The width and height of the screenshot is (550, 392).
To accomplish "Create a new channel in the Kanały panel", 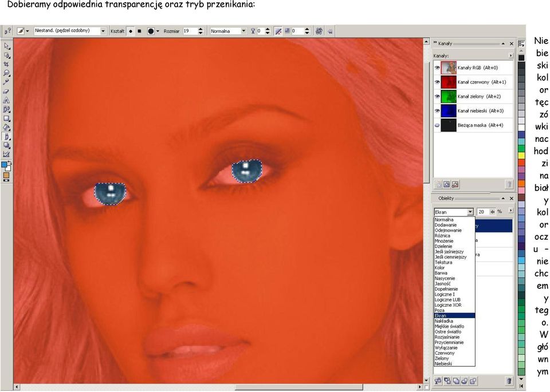I will tap(438, 184).
